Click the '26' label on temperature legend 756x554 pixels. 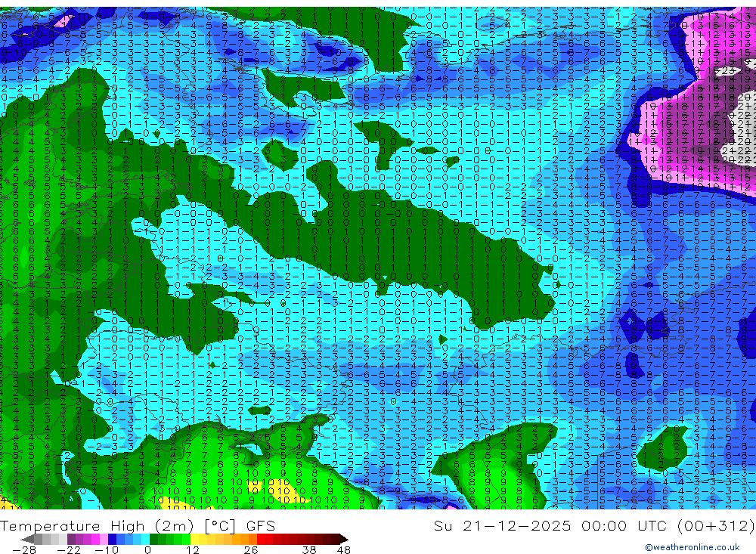point(251,549)
